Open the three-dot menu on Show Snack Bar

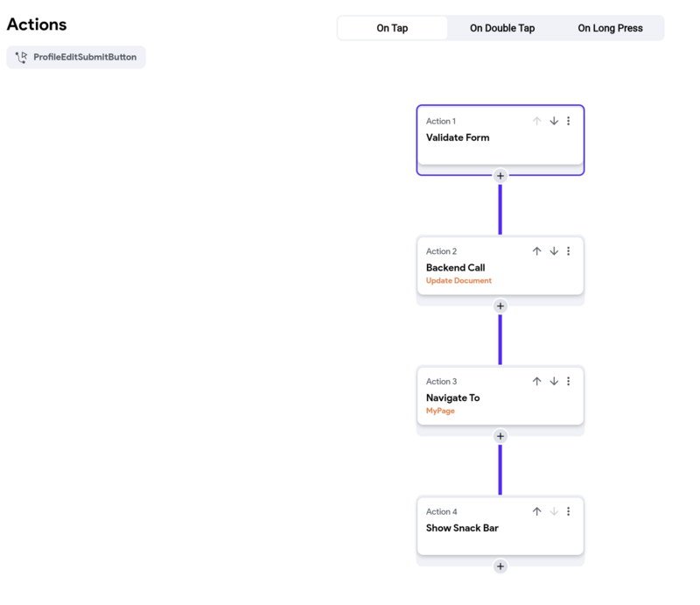[569, 511]
